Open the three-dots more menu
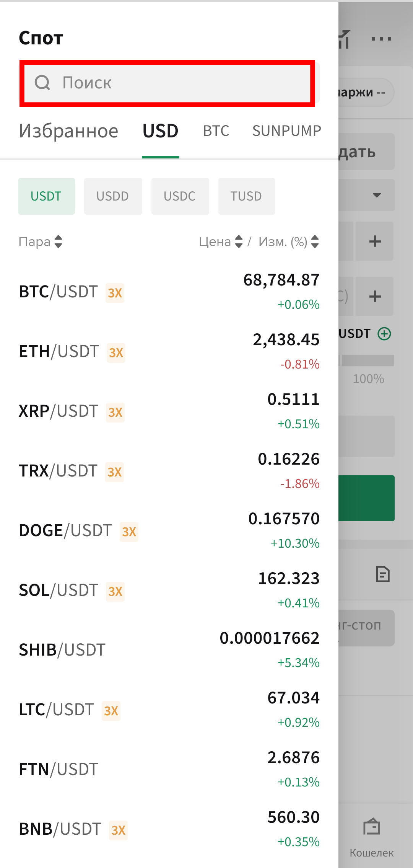 pos(381,39)
